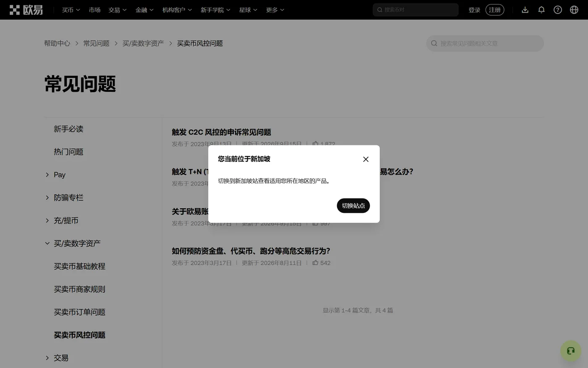Screen dimensions: 588x368
Task: Click the help question-mark icon
Action: click(x=558, y=10)
